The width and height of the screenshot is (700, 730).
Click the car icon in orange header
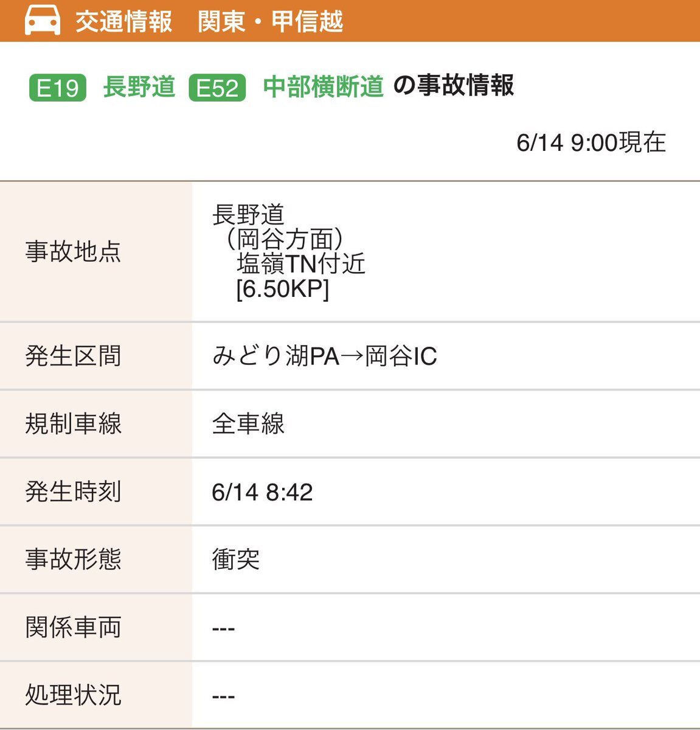click(x=42, y=20)
